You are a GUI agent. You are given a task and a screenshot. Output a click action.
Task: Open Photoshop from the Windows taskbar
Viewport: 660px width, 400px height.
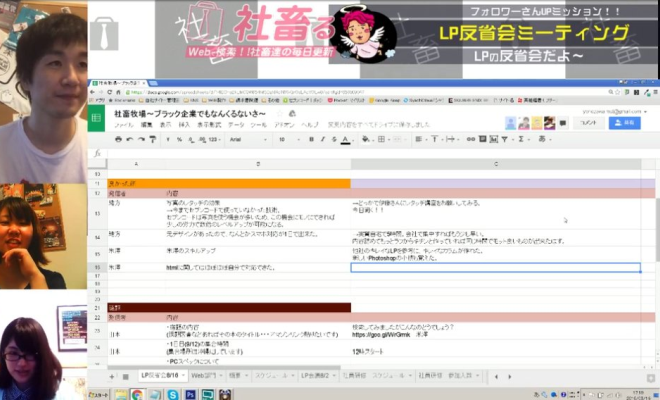190,393
